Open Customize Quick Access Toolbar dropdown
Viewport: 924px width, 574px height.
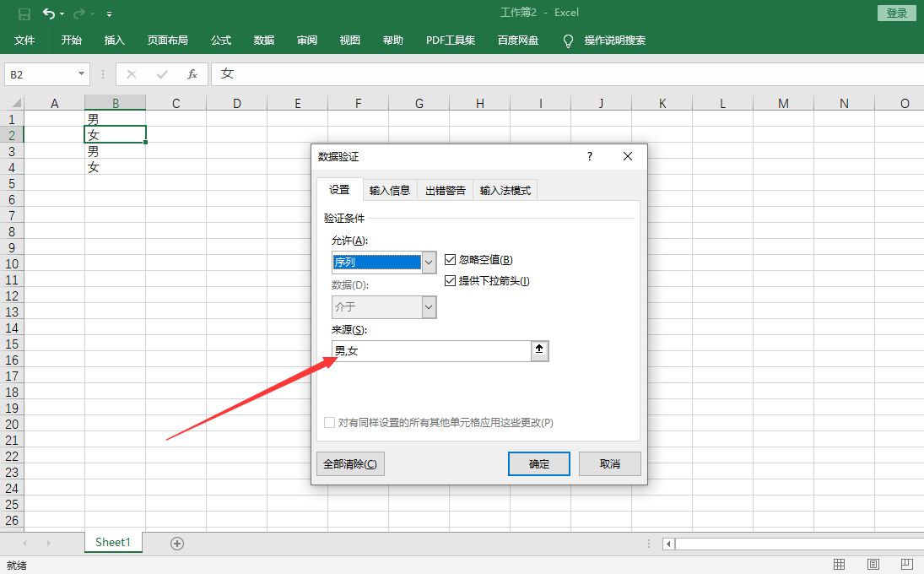110,14
